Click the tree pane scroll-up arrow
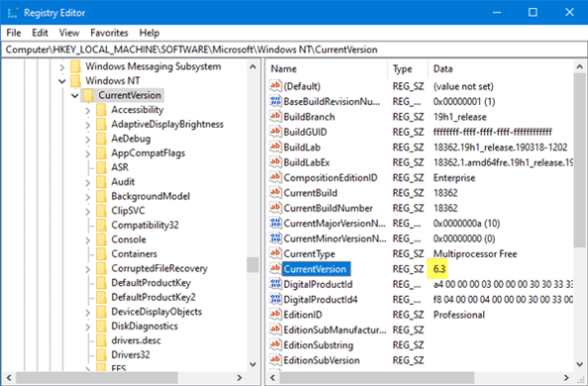 253,66
